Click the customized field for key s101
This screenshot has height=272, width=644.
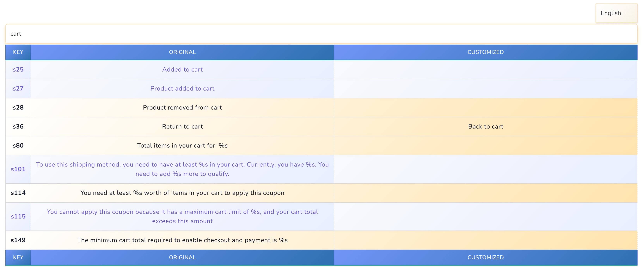tap(485, 169)
